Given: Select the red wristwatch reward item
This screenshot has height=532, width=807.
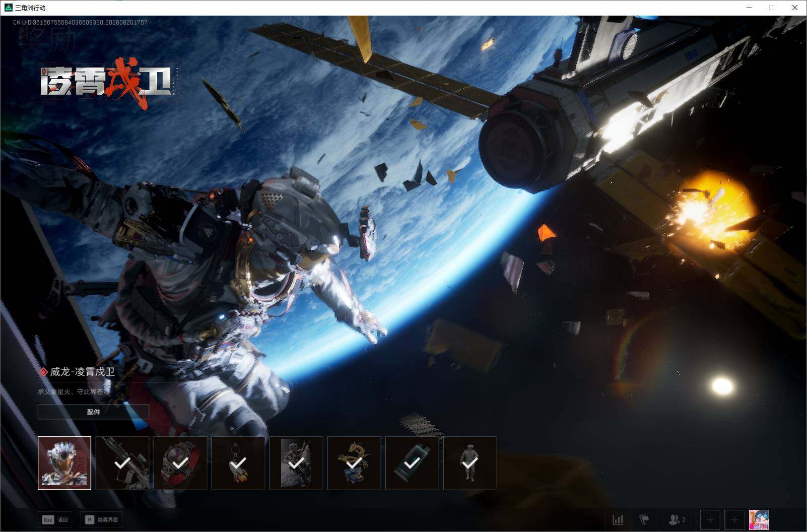Looking at the screenshot, I should click(180, 463).
